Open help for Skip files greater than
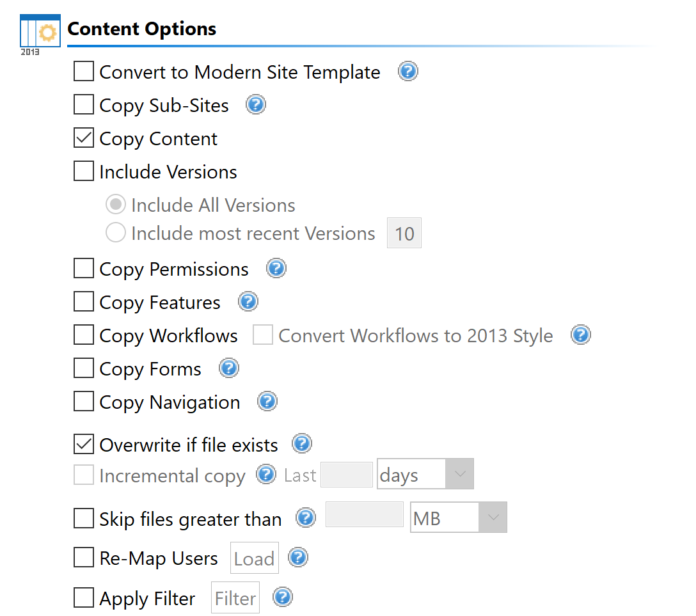This screenshot has height=616, width=696. [x=305, y=518]
